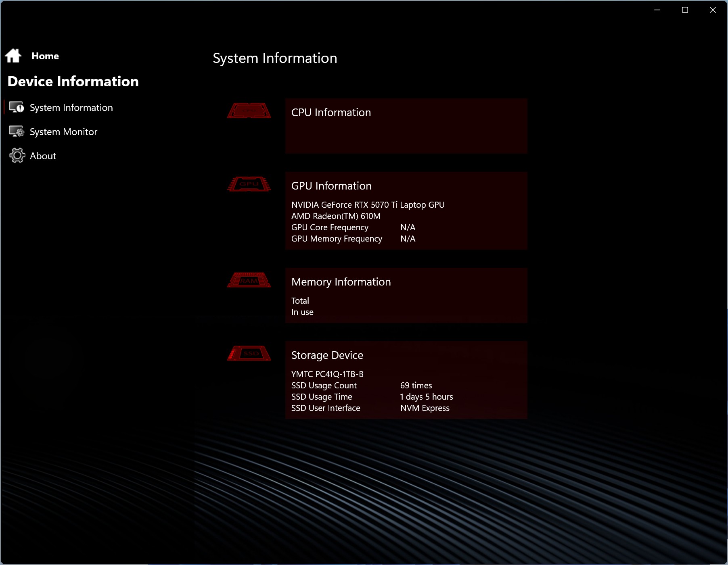Image resolution: width=728 pixels, height=565 pixels.
Task: Click the 69 times value
Action: click(x=416, y=386)
